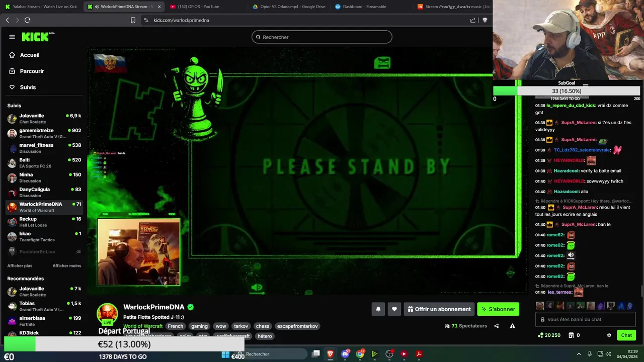Click the escapefromtarkov tag
644x362 pixels.
297,326
